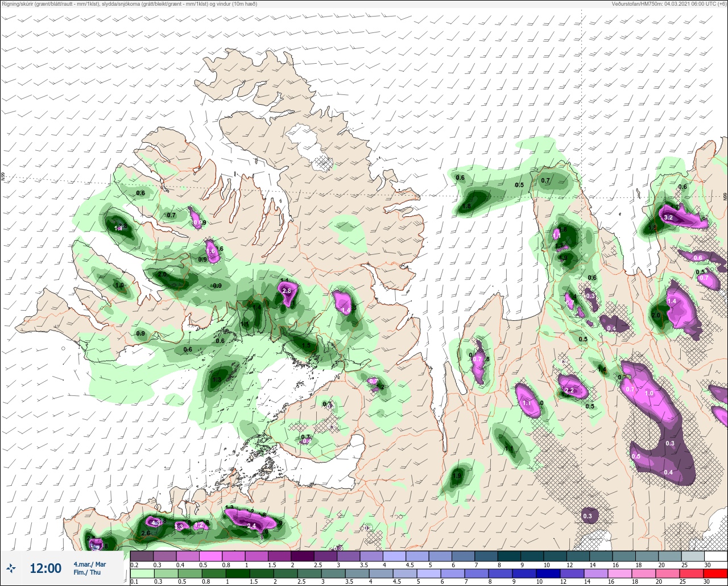Select the dark purple upper swatch labeled 2
Screen dimensions: 728x586
click(303, 556)
